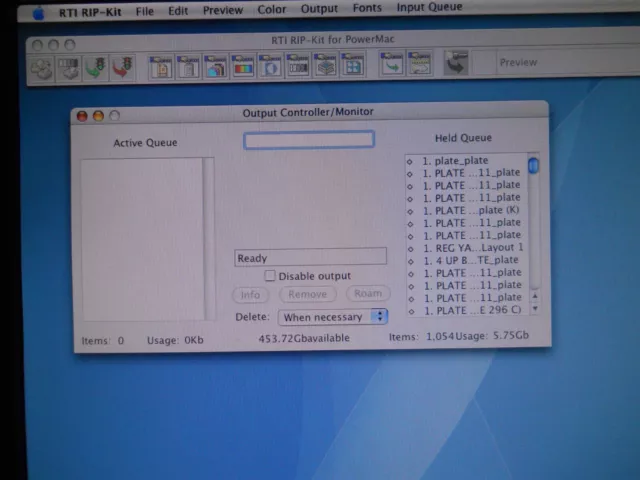
Task: Click the Info button
Action: point(250,295)
